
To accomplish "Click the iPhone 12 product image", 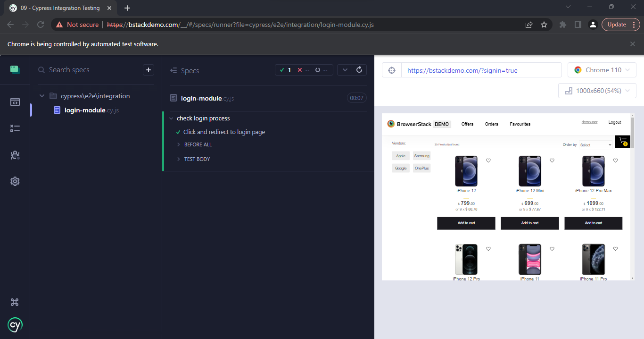I will 466,171.
